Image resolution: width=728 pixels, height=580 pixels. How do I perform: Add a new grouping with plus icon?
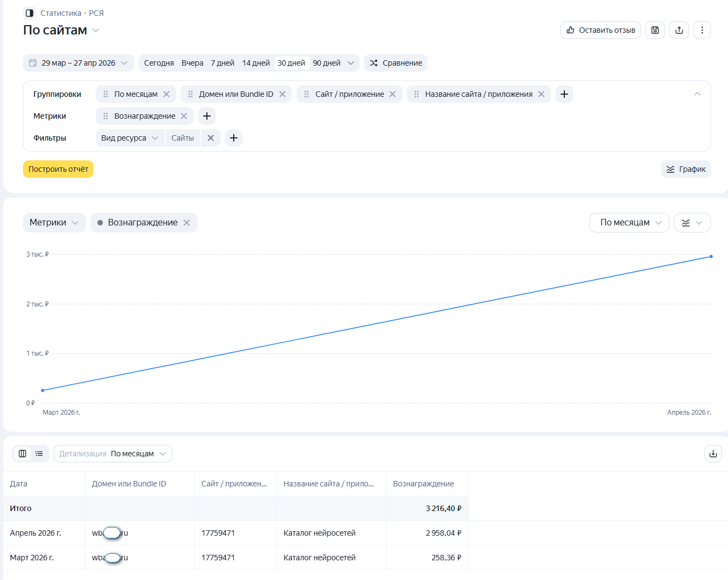[564, 94]
